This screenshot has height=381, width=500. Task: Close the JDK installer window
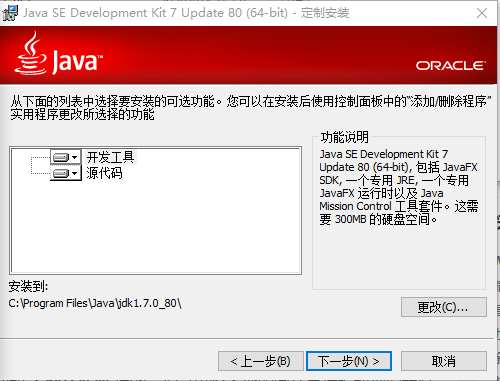[x=482, y=13]
